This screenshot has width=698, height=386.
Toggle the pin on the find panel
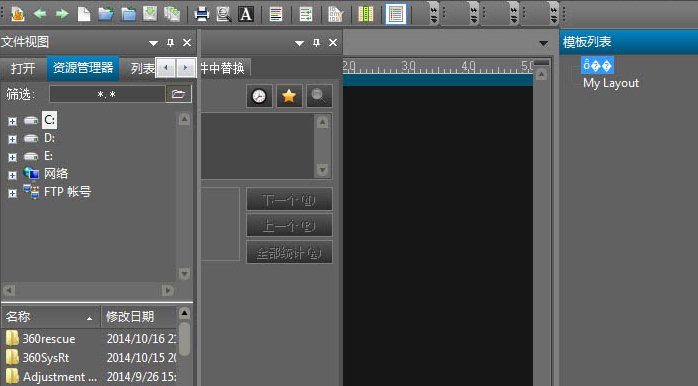(x=317, y=43)
